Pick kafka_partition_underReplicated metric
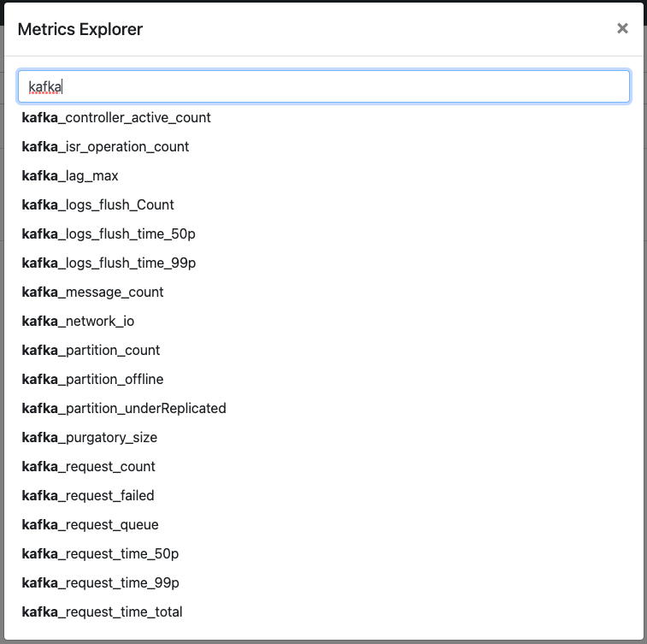The width and height of the screenshot is (647, 644). pyautogui.click(x=124, y=408)
